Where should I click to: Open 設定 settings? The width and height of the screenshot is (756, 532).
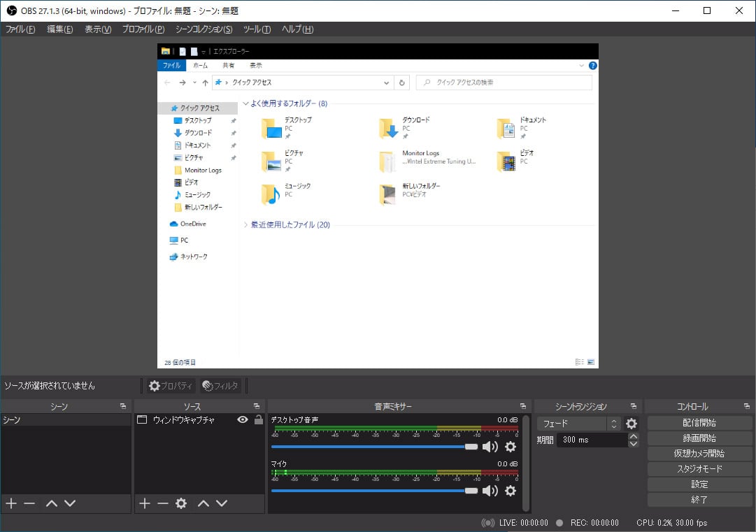(699, 484)
